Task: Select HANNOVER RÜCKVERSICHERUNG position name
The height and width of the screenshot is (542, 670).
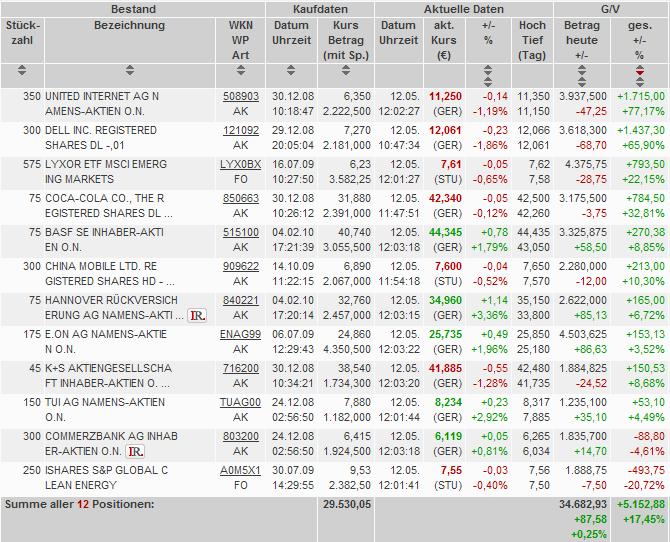Action: click(x=115, y=308)
